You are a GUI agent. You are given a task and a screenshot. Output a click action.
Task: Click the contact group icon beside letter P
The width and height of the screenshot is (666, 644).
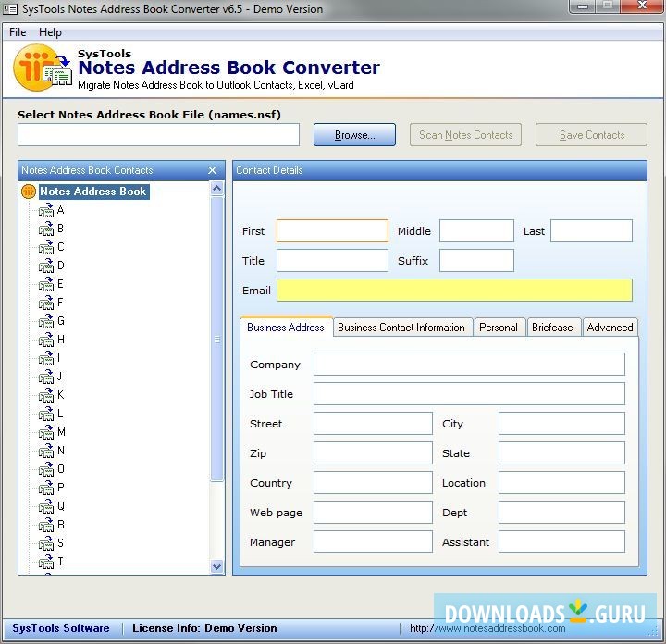(x=46, y=489)
